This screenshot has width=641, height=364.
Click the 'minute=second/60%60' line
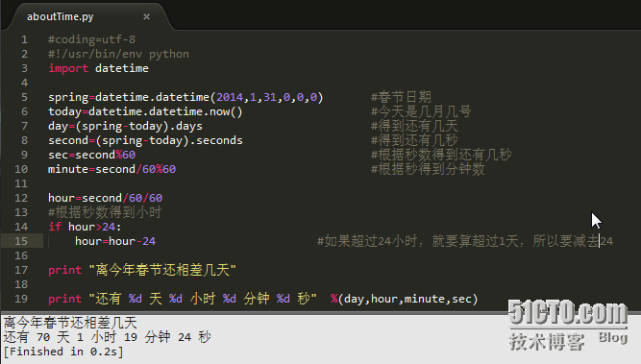(111, 169)
